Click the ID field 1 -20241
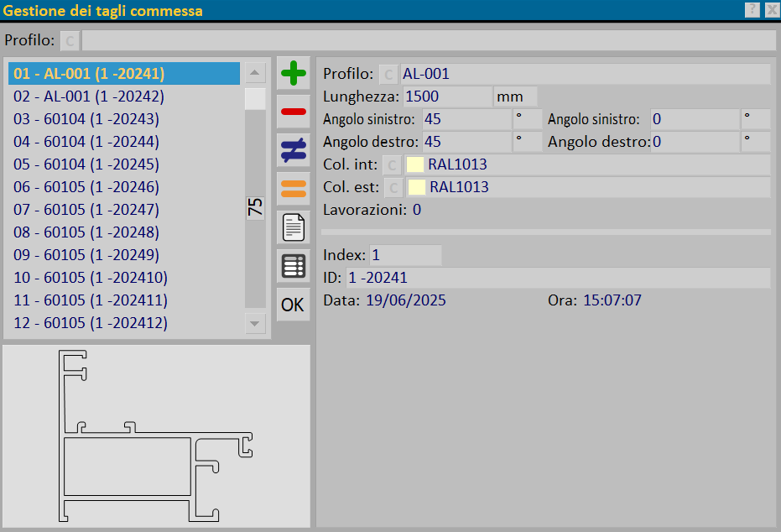This screenshot has height=532, width=781. pyautogui.click(x=558, y=278)
